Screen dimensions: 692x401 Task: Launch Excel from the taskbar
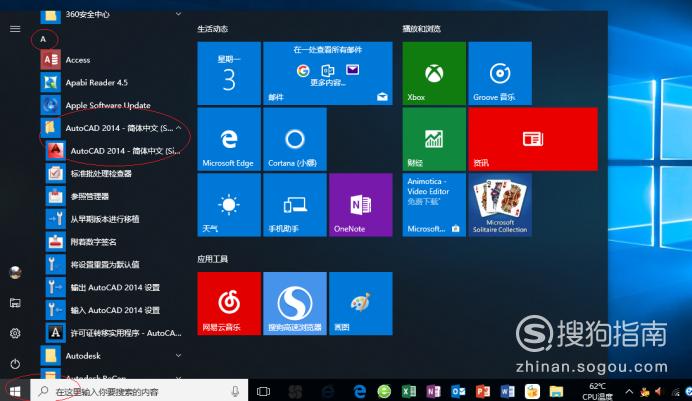(x=409, y=391)
